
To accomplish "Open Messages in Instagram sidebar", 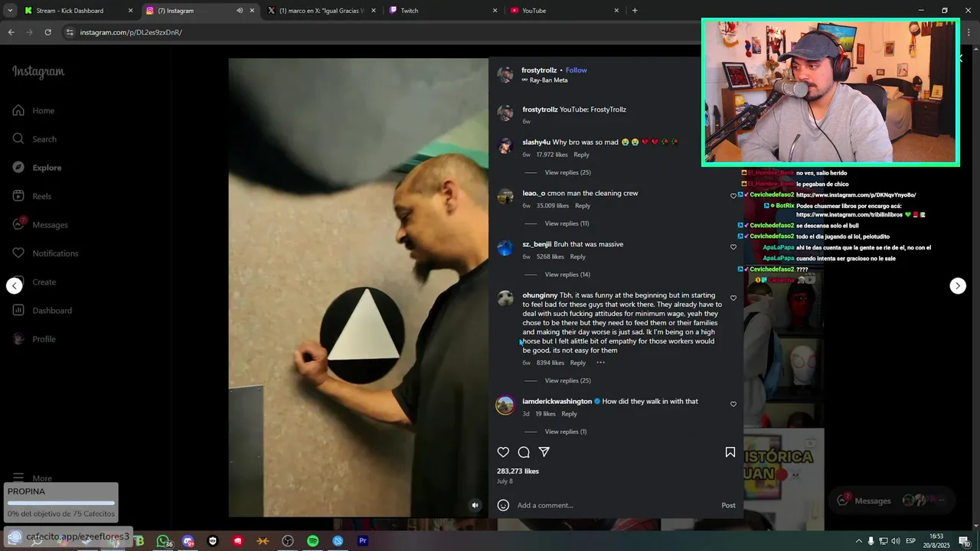I will pos(40,224).
